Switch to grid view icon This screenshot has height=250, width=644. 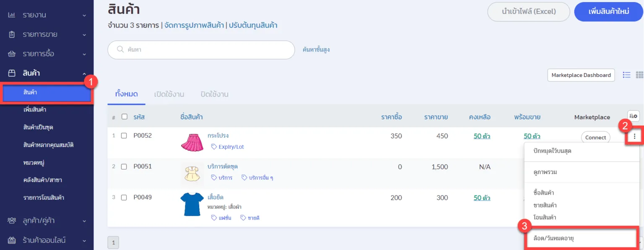(639, 75)
